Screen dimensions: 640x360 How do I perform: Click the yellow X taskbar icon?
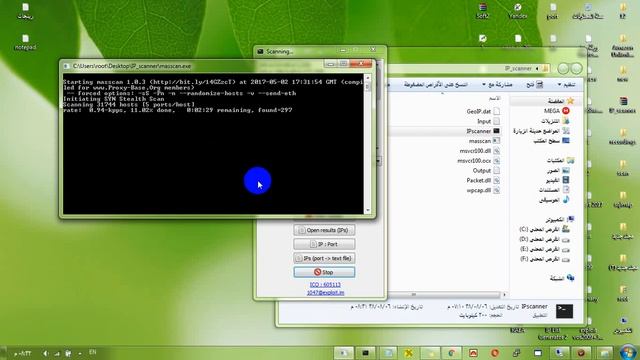point(409,353)
